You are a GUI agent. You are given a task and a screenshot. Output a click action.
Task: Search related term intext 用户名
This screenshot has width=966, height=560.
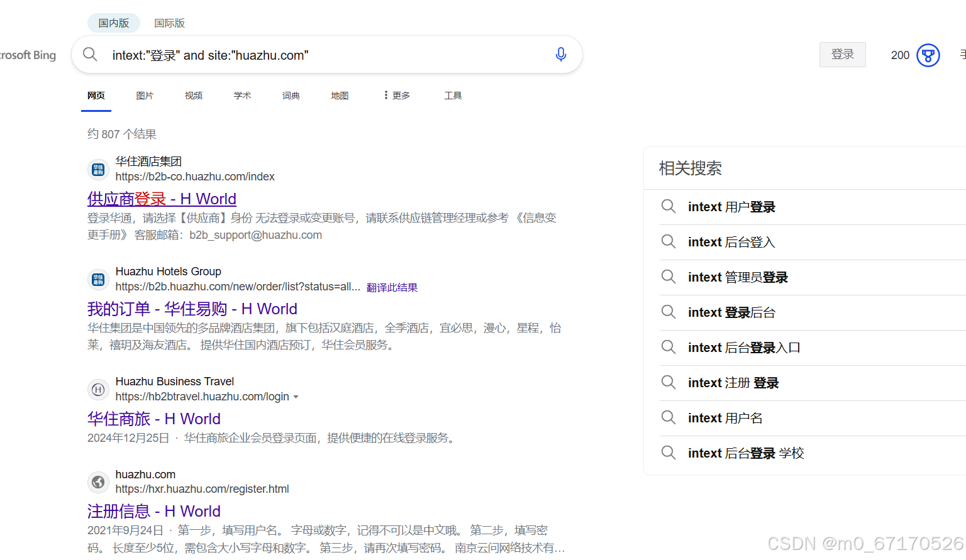(x=725, y=418)
